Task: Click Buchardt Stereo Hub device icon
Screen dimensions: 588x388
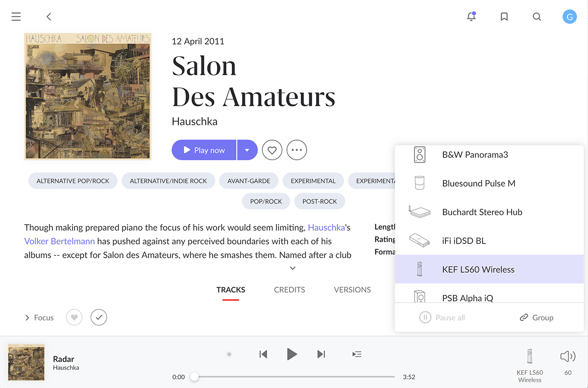Action: 419,212
